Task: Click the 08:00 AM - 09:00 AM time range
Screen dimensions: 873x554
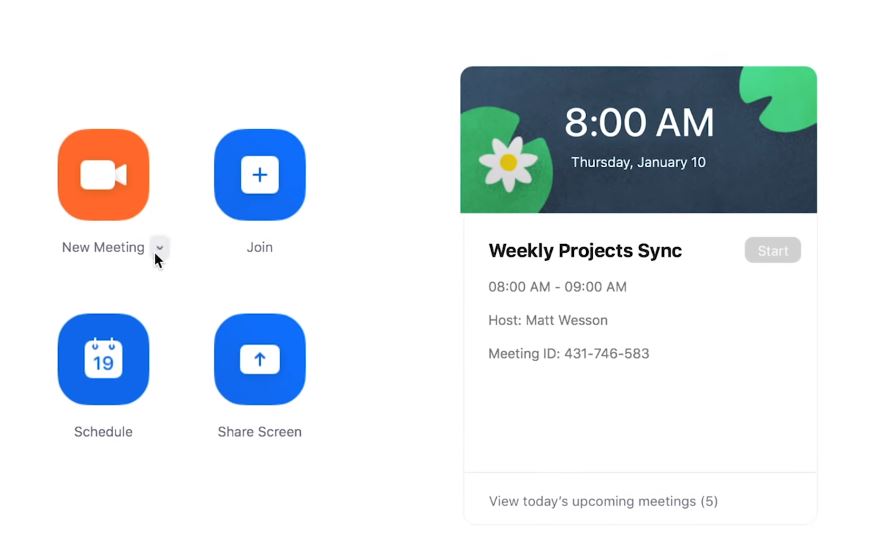Action: pyautogui.click(x=557, y=287)
